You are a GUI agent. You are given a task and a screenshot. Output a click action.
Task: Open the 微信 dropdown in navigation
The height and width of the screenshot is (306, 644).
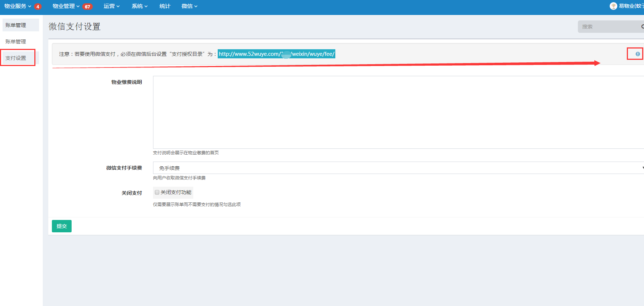[189, 6]
